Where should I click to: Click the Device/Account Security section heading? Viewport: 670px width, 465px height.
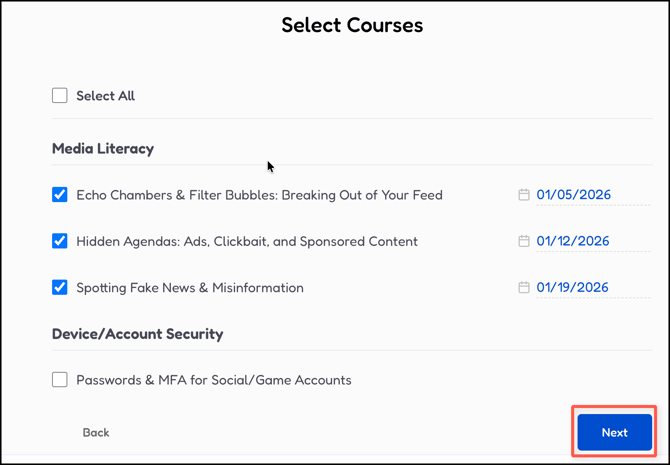click(137, 334)
